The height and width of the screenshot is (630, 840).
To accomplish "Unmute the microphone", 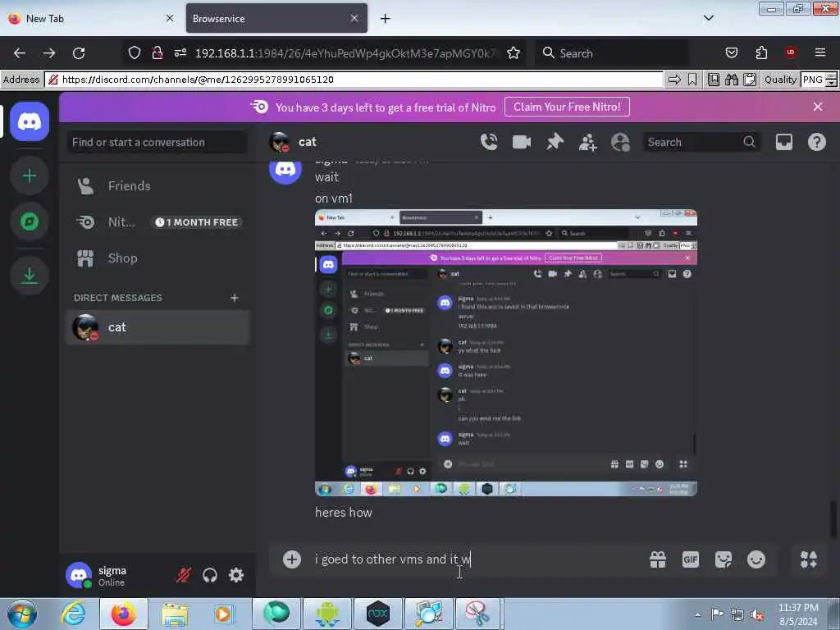I will coord(183,575).
